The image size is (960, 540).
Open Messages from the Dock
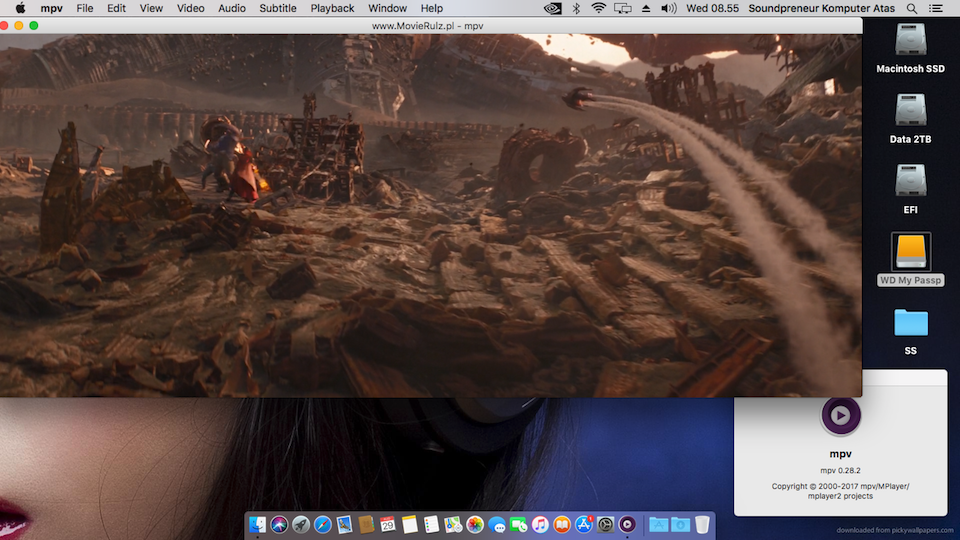coord(497,525)
